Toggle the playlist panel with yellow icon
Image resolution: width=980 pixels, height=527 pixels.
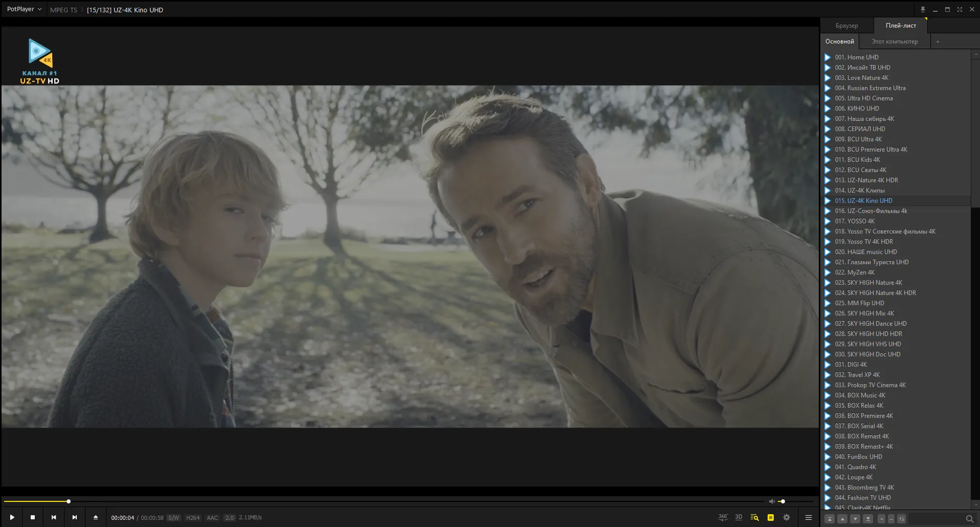[771, 517]
